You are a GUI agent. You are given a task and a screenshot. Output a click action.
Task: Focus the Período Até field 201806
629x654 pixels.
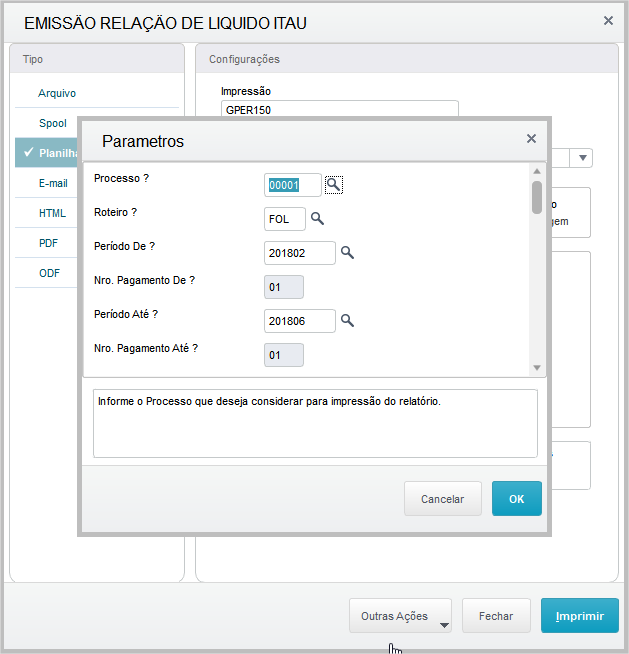[300, 321]
